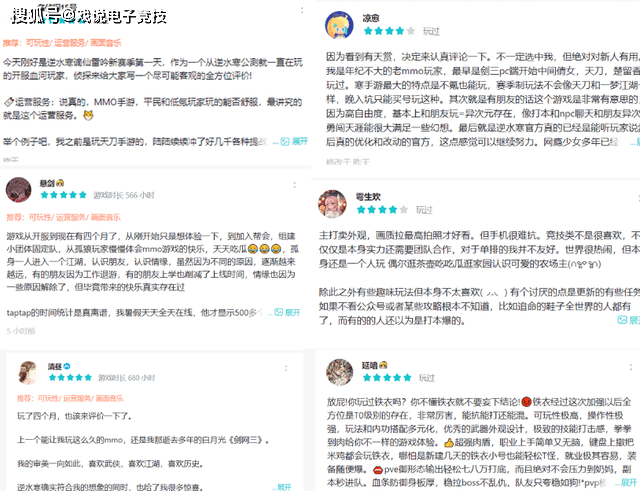Screen dimensions: 640x491
Task: Click the username 延暗
Action: [x=369, y=365]
